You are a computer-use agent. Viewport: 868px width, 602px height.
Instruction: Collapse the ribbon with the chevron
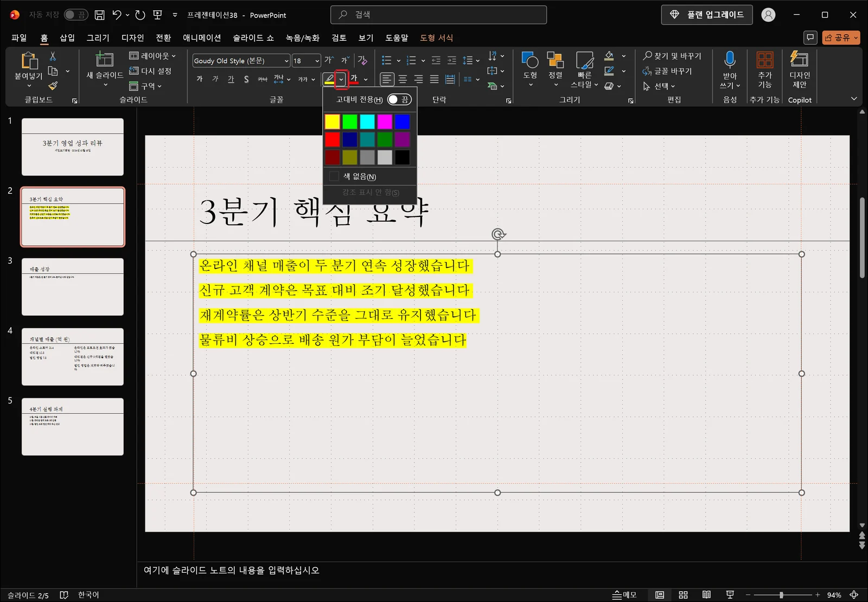click(854, 99)
